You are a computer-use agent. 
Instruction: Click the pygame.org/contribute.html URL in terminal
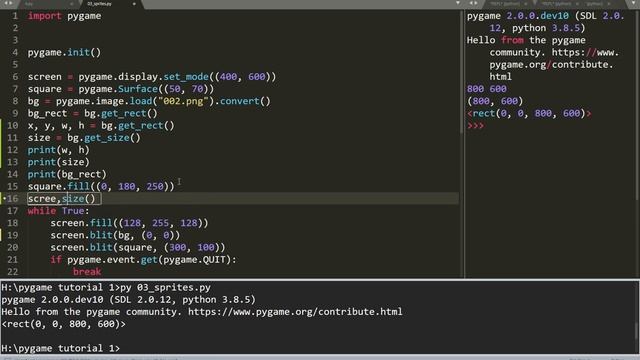pos(295,312)
